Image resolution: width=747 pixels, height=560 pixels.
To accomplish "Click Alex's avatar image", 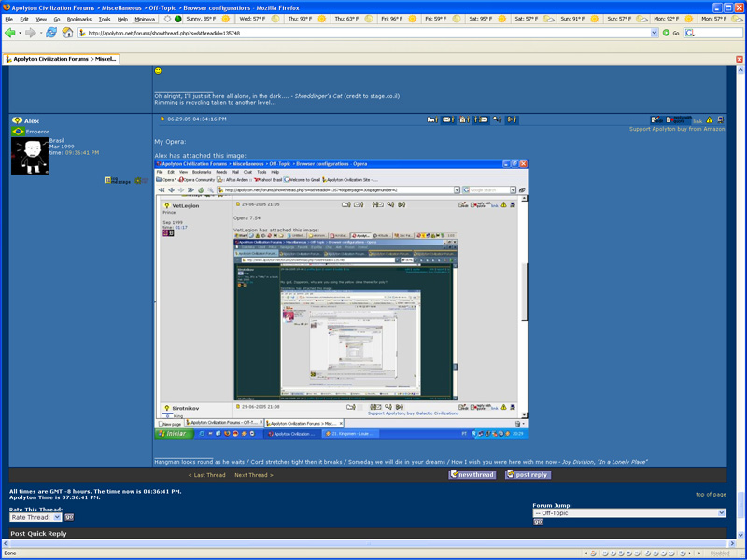I will pos(28,156).
